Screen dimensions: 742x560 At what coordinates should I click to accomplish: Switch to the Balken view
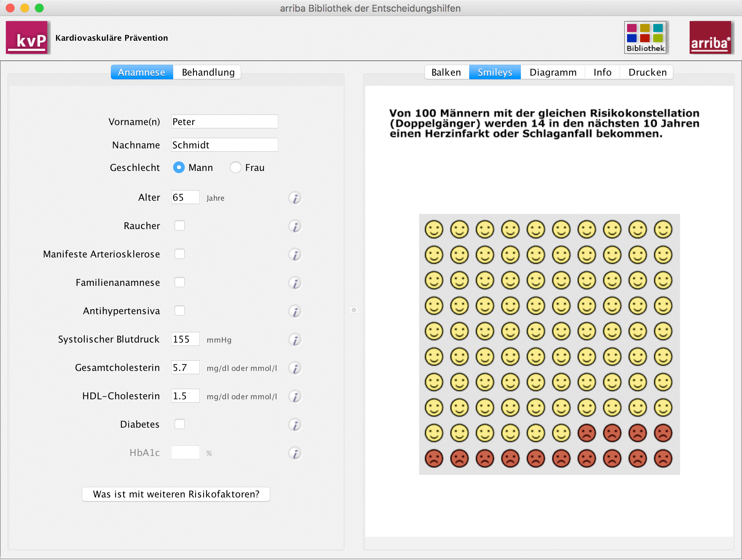click(x=447, y=72)
